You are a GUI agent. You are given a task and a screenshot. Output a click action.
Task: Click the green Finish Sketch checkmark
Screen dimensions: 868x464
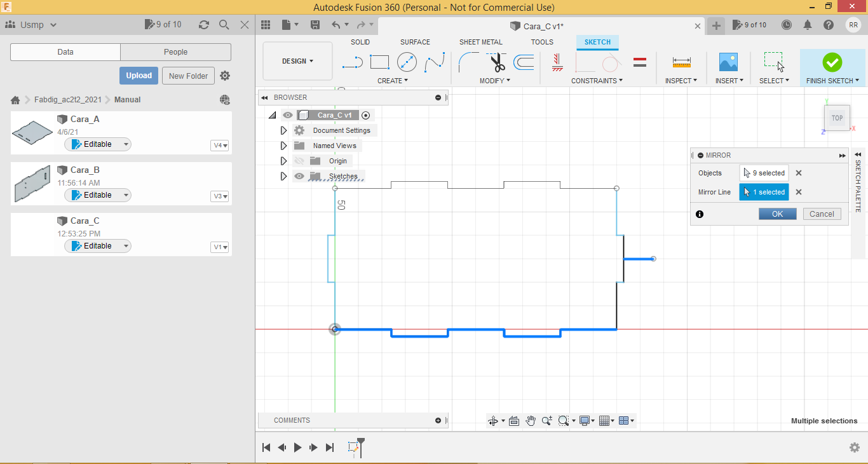[x=832, y=62]
